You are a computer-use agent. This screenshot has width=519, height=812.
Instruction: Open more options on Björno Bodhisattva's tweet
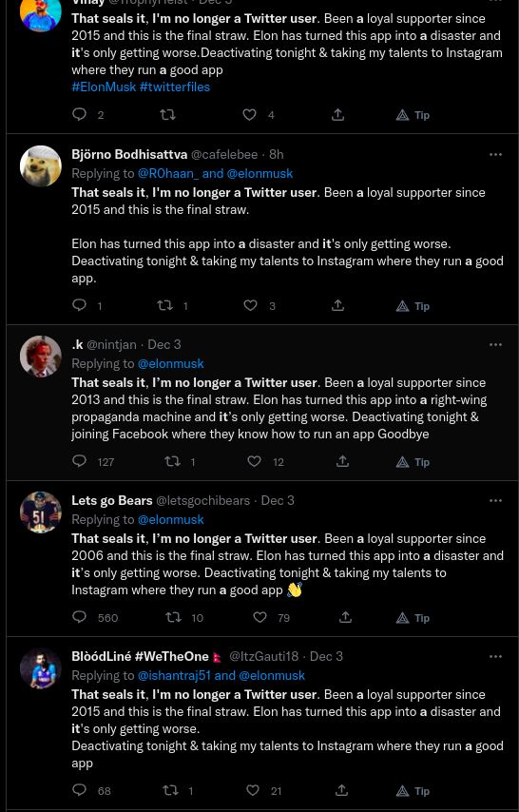(x=495, y=154)
